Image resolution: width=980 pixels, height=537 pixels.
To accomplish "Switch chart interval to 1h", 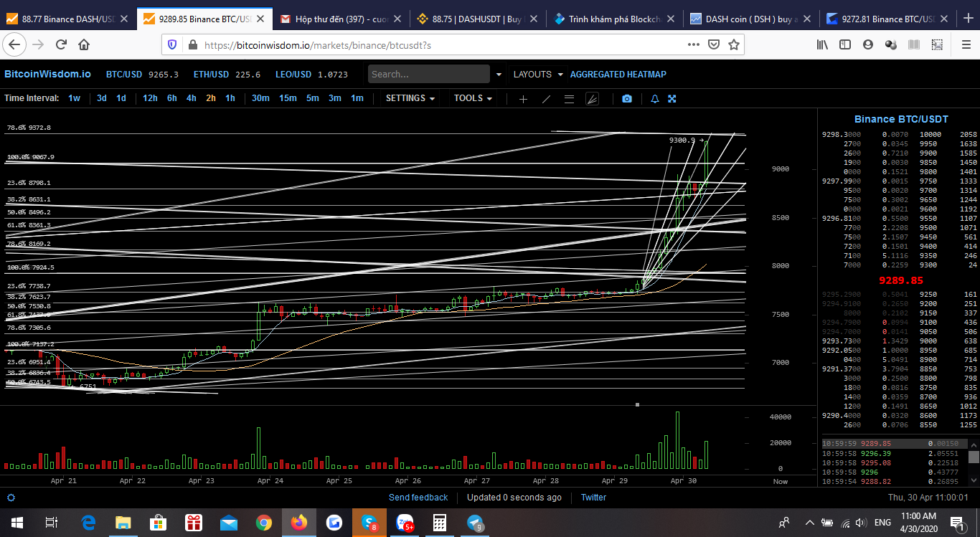I will coord(230,98).
